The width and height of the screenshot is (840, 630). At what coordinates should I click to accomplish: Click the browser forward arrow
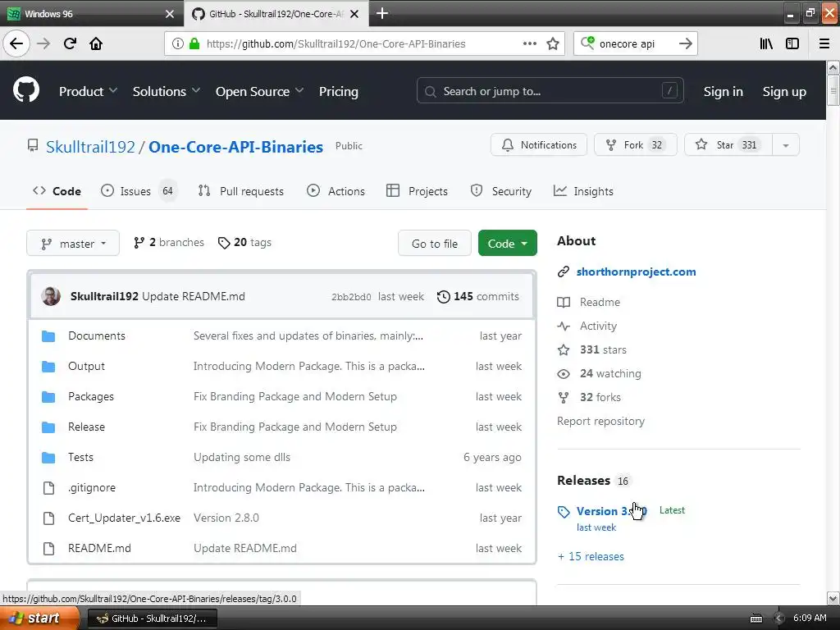click(43, 43)
